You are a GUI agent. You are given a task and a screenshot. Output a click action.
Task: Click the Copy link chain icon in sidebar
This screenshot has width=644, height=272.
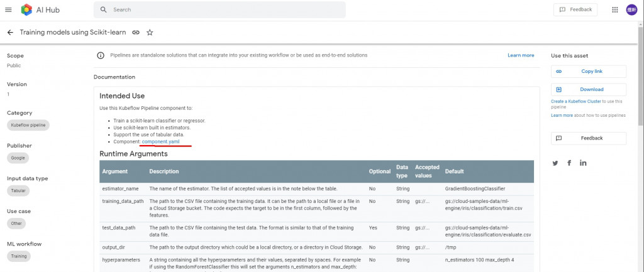pos(558,72)
